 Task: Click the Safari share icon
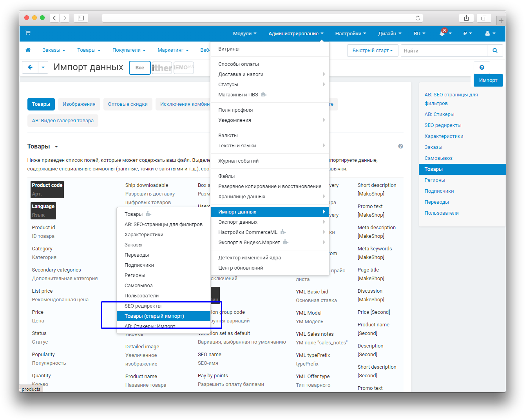coord(466,18)
